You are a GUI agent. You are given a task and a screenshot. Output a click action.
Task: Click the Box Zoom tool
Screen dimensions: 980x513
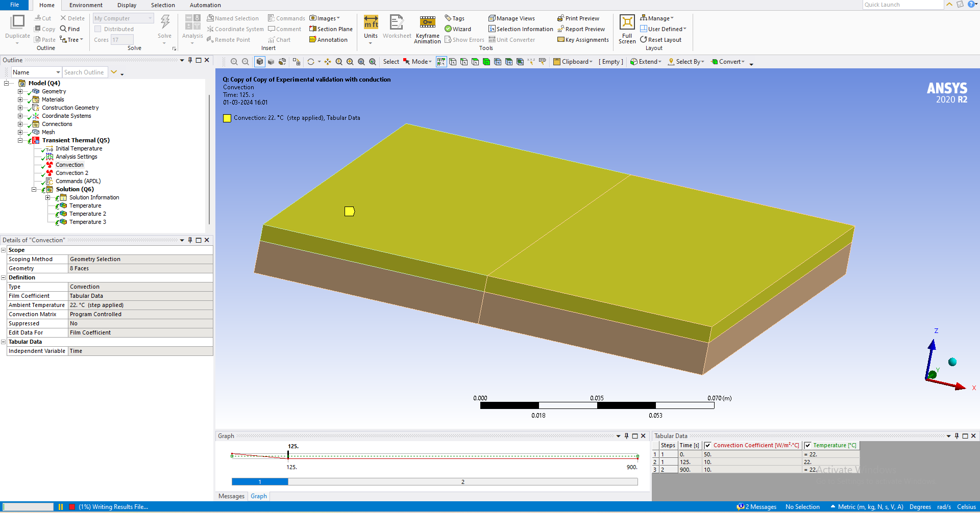[350, 62]
